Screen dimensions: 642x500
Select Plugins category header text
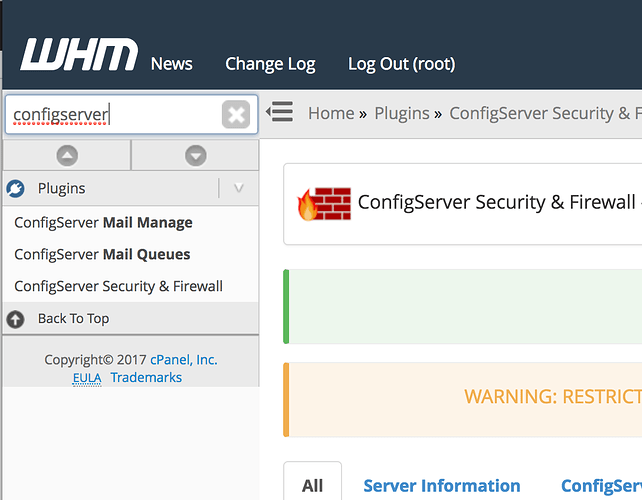pos(61,188)
